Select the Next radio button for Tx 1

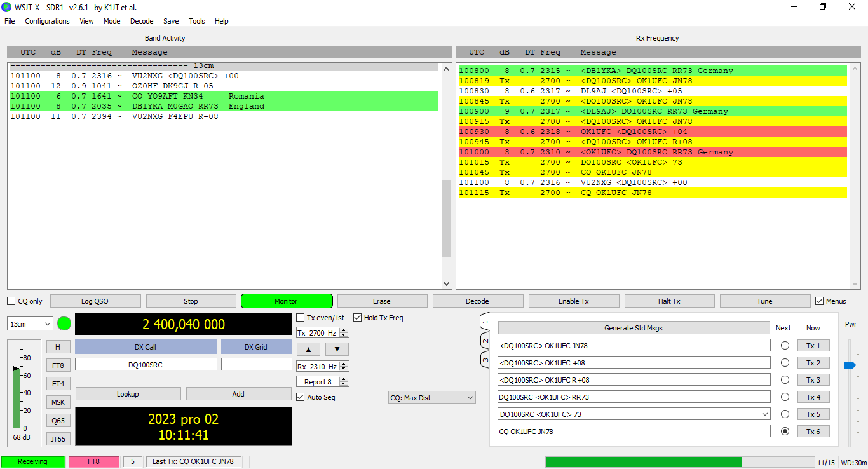[x=785, y=346]
